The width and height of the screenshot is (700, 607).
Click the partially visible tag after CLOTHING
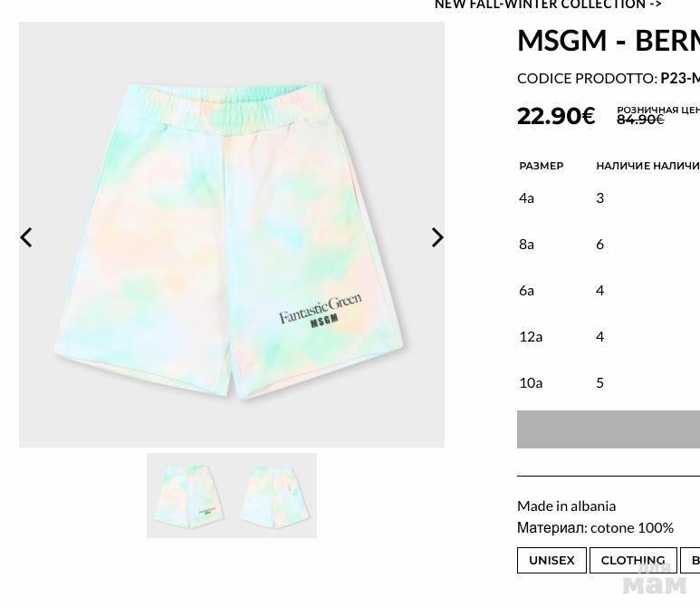pos(690,560)
